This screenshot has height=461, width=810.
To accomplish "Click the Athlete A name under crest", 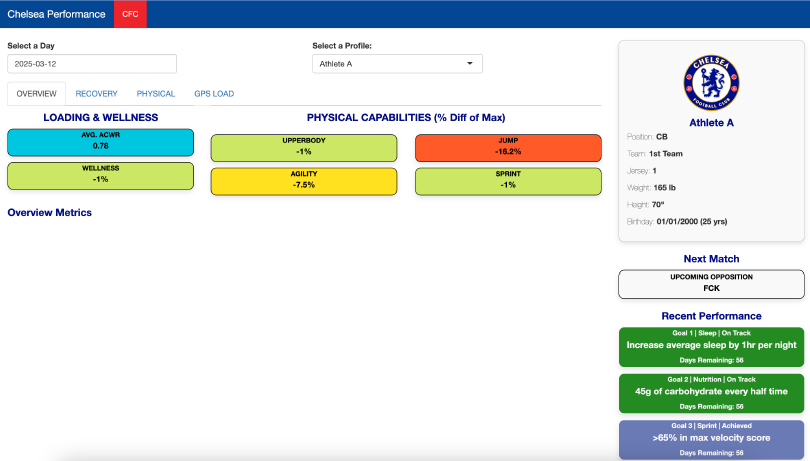I will [x=711, y=122].
